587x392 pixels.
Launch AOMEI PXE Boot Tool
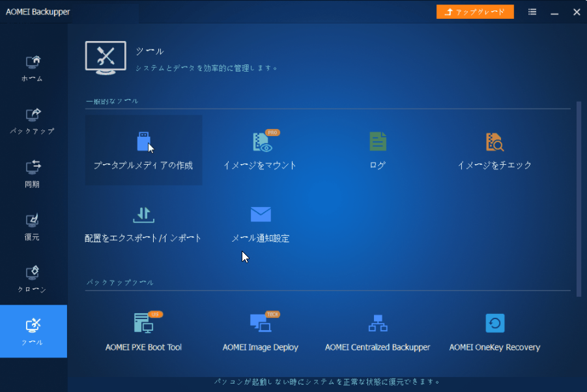pyautogui.click(x=143, y=331)
